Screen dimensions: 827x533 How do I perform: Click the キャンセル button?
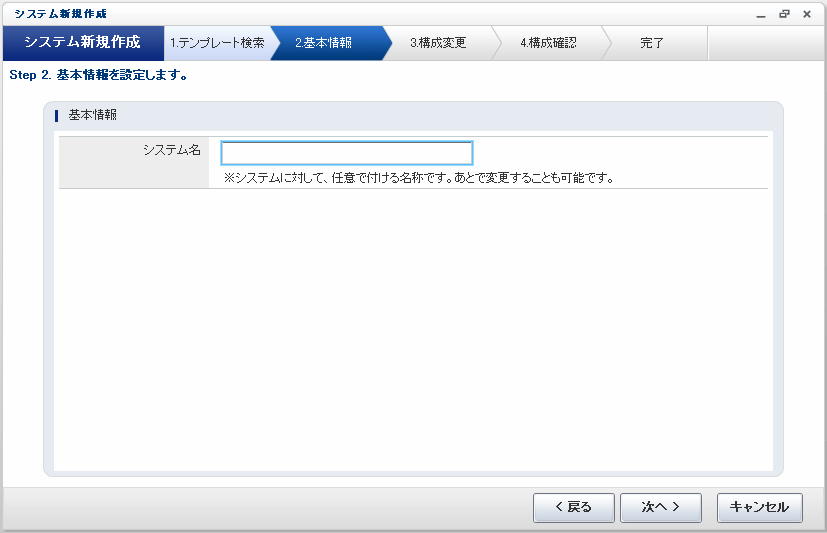click(x=759, y=507)
